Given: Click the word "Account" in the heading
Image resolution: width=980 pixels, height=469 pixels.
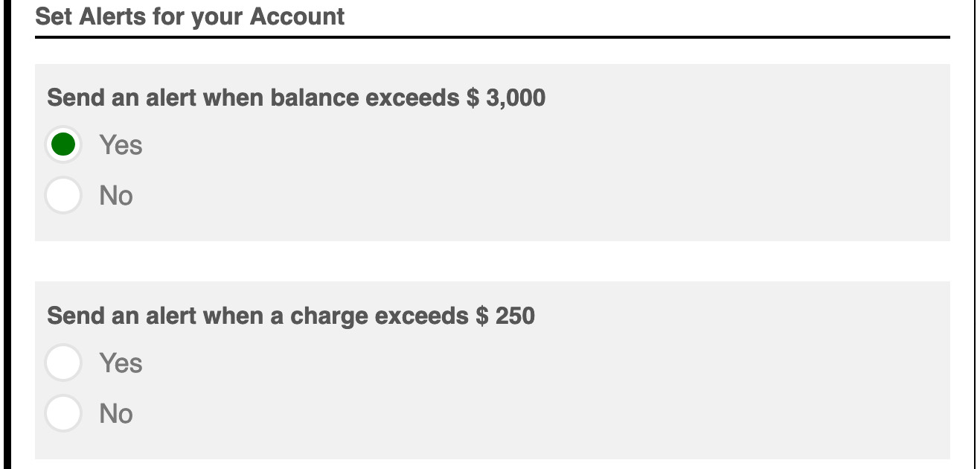Looking at the screenshot, I should click(x=297, y=16).
